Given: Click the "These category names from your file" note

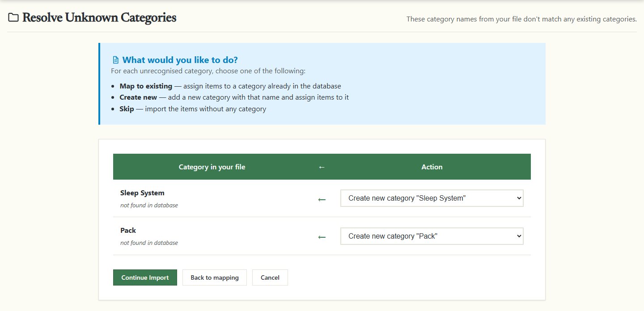Looking at the screenshot, I should pos(521,19).
